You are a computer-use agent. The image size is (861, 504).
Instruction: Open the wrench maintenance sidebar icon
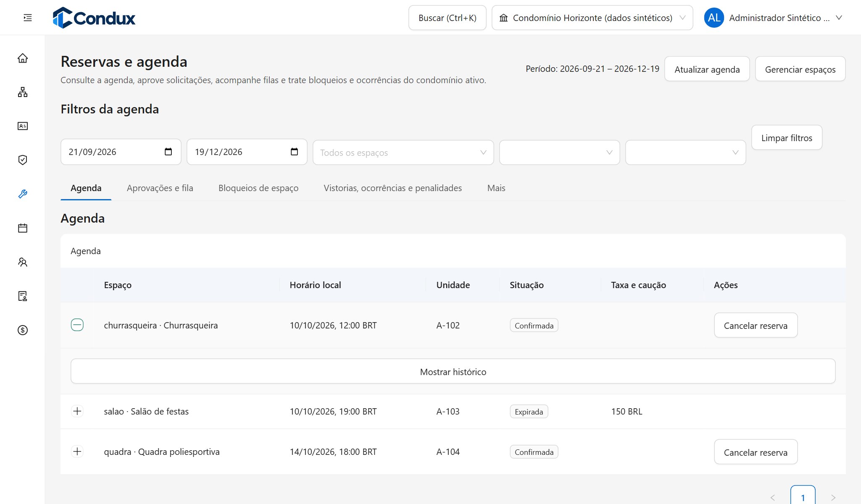coord(23,194)
